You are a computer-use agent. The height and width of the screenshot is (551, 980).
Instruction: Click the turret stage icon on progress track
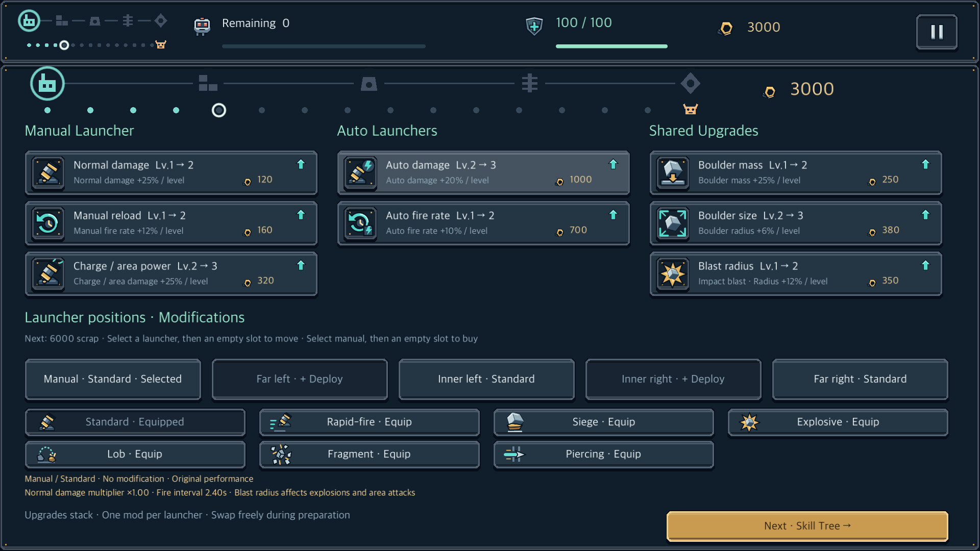coord(369,83)
